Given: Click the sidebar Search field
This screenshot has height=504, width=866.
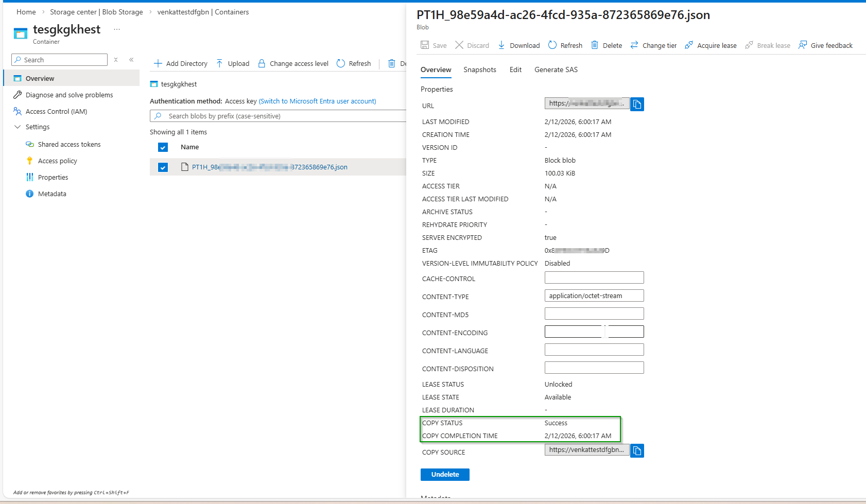Looking at the screenshot, I should tap(59, 60).
